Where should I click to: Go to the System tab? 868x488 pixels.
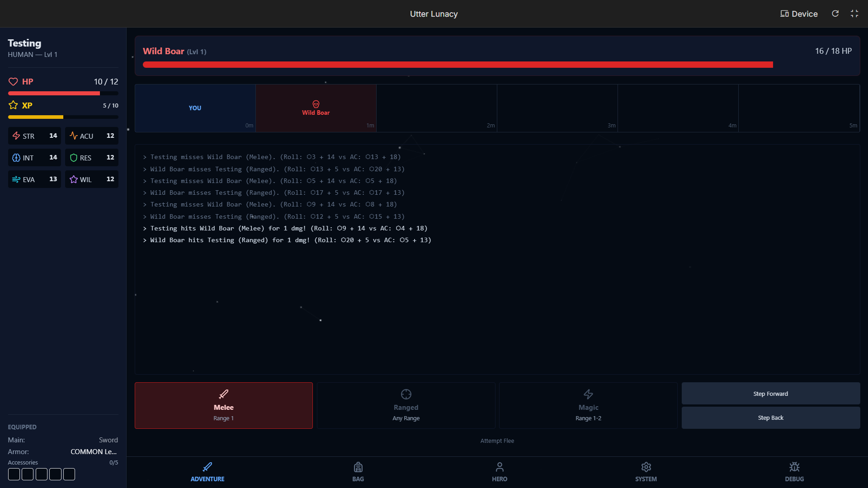pos(646,472)
